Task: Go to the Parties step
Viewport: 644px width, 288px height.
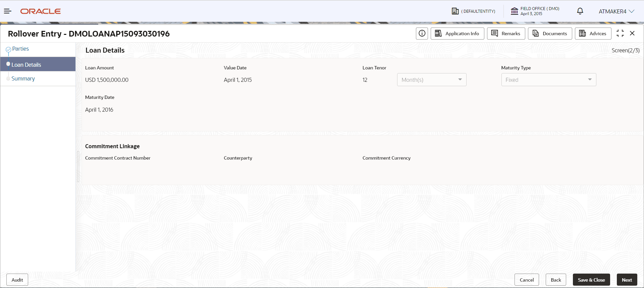Action: tap(20, 49)
